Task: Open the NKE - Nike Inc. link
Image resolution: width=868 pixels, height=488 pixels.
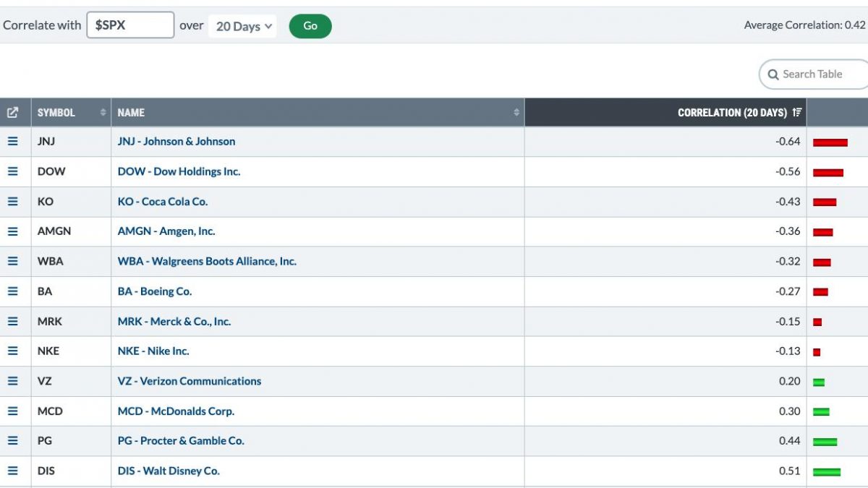Action: tap(153, 351)
